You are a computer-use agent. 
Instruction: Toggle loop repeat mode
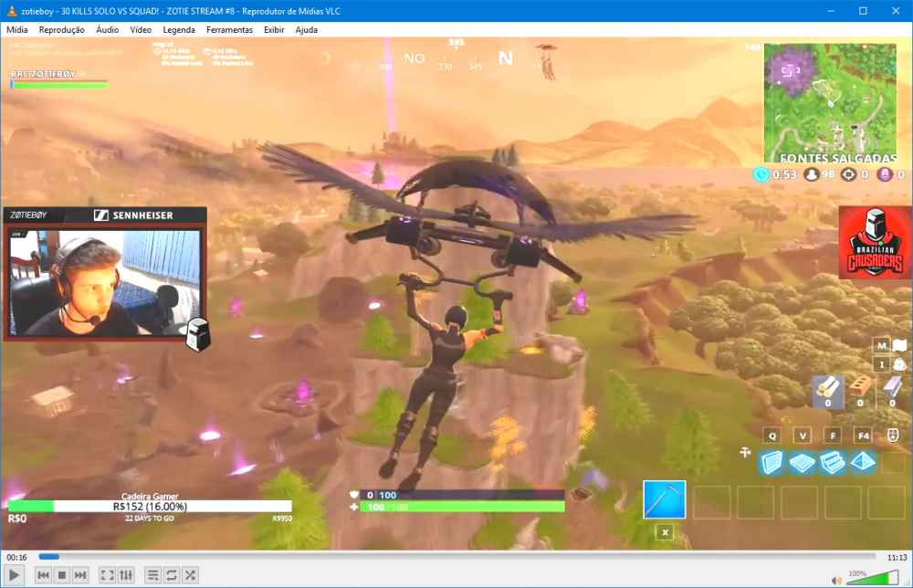pyautogui.click(x=172, y=575)
